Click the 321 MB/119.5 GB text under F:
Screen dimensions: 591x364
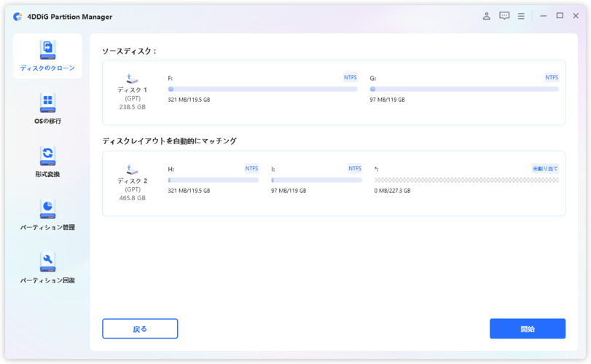click(x=189, y=100)
